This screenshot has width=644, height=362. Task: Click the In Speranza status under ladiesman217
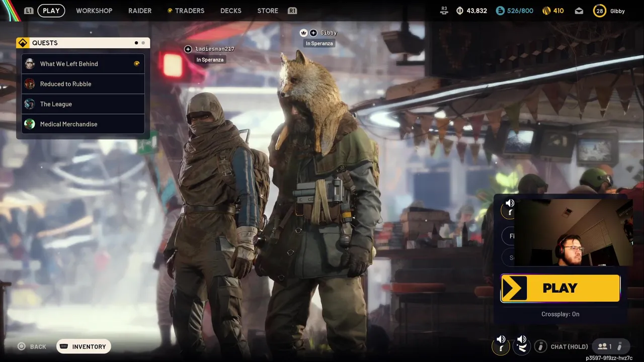click(x=210, y=60)
